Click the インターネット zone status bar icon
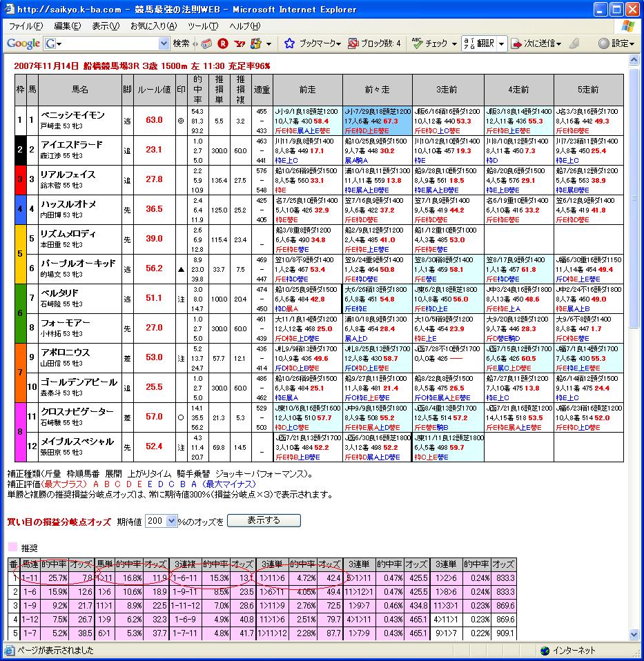The image size is (644, 661). (x=545, y=651)
